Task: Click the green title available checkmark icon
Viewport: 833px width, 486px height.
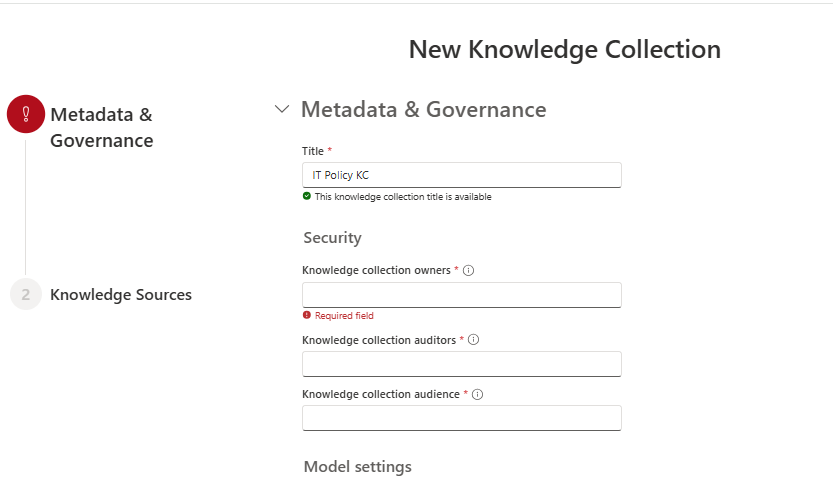Action: (x=307, y=196)
